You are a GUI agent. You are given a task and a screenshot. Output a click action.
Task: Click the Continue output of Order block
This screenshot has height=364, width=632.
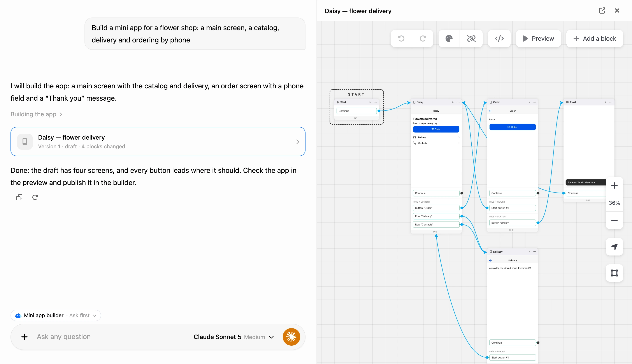click(x=513, y=193)
